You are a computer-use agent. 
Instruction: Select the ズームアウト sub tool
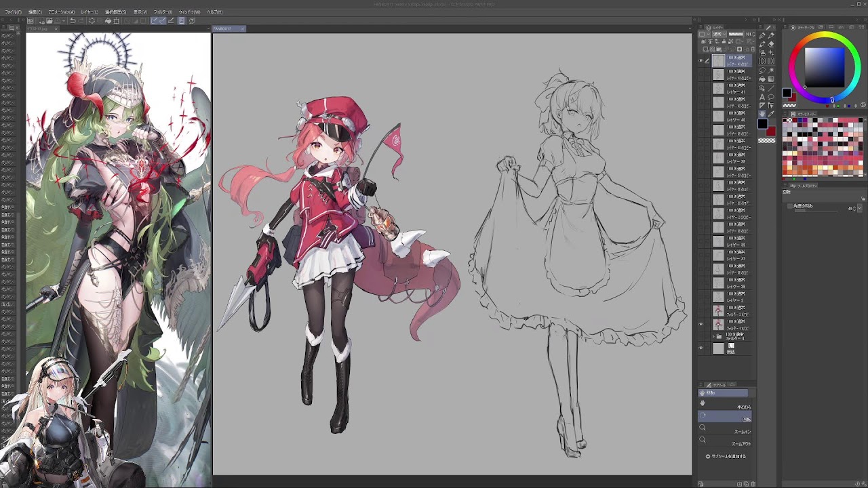[725, 441]
